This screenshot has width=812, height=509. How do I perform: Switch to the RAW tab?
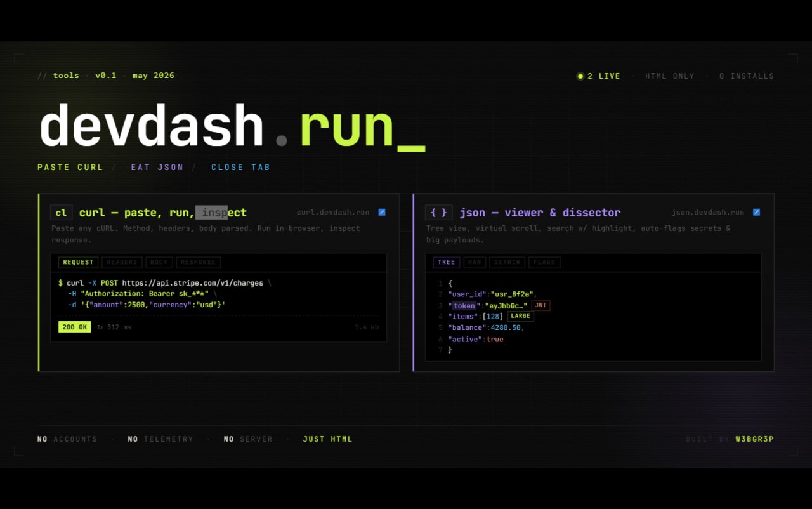pyautogui.click(x=475, y=262)
